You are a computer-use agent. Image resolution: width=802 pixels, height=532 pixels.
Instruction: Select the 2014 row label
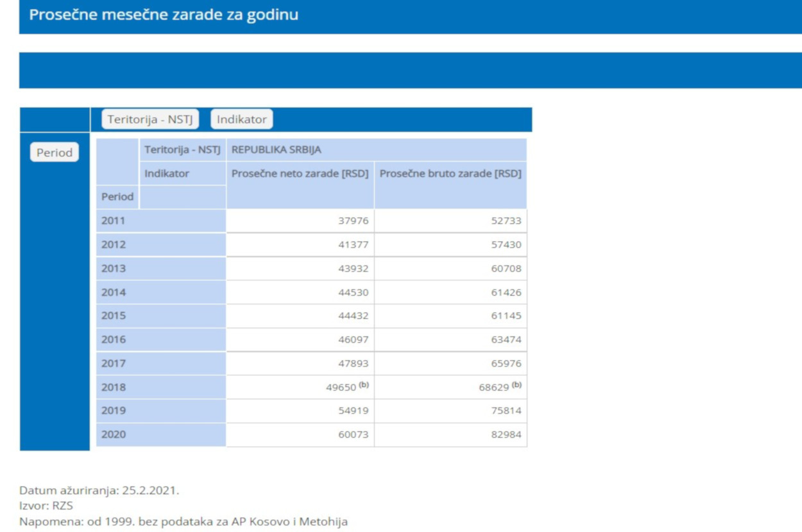(114, 293)
